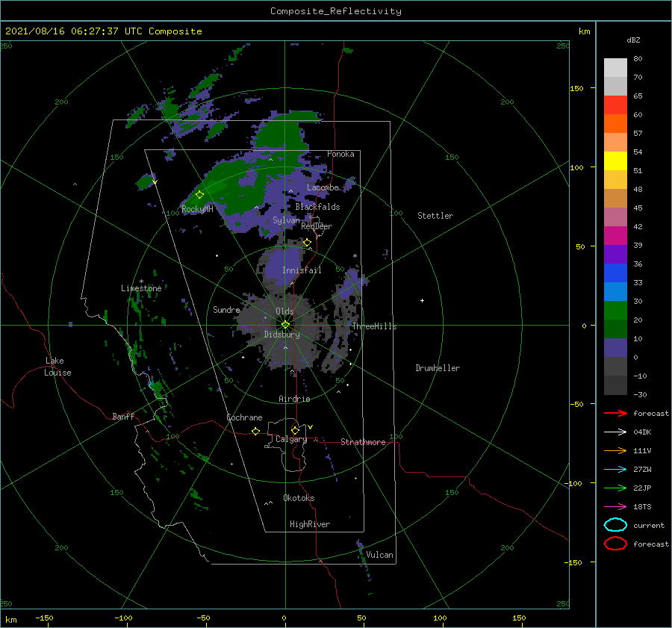Click the Sylvan label on map
The width and height of the screenshot is (672, 628).
pyautogui.click(x=286, y=220)
